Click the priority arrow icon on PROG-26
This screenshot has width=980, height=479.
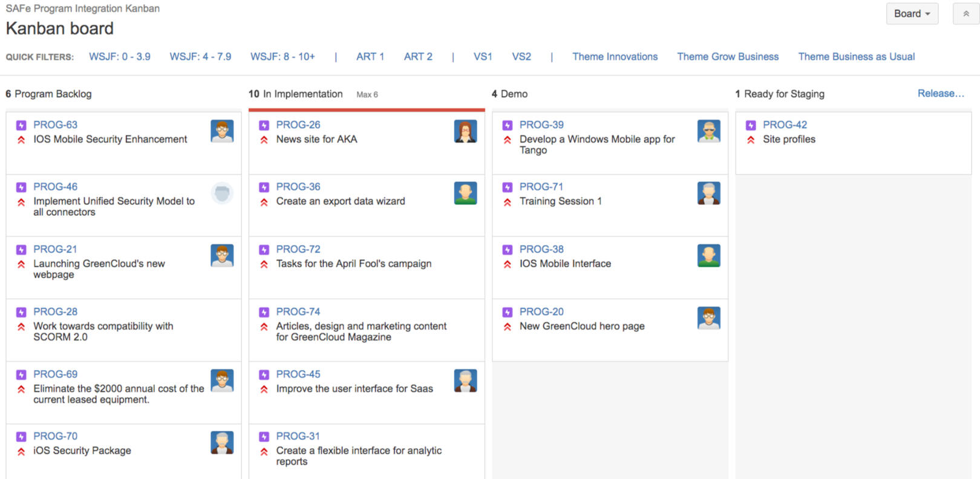coord(264,140)
